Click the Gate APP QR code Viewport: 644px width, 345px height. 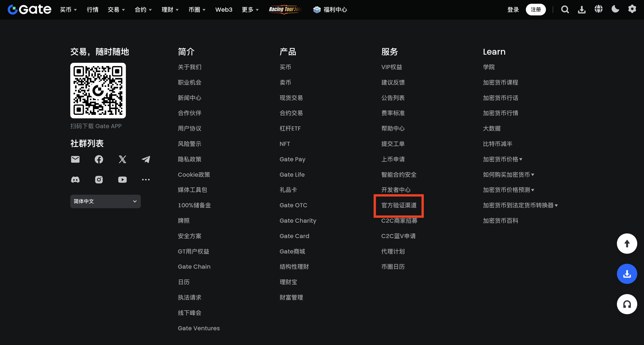98,91
